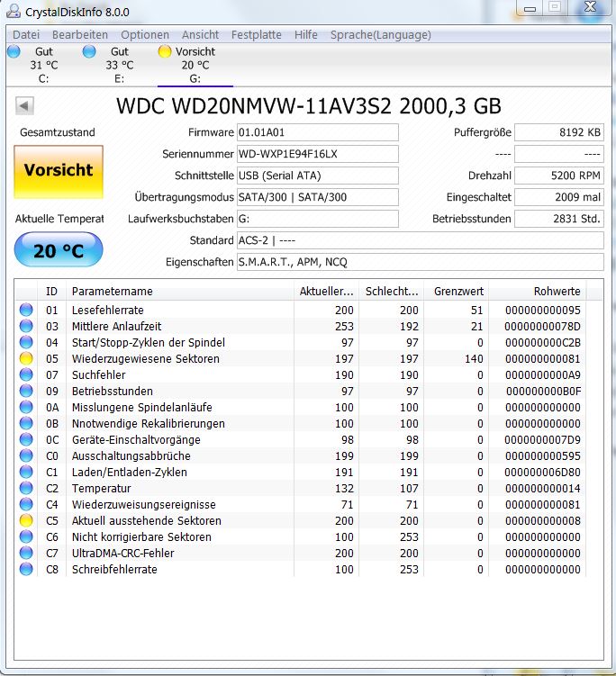Open the Optionen menu
Viewport: 616px width, 676px height.
(x=144, y=34)
